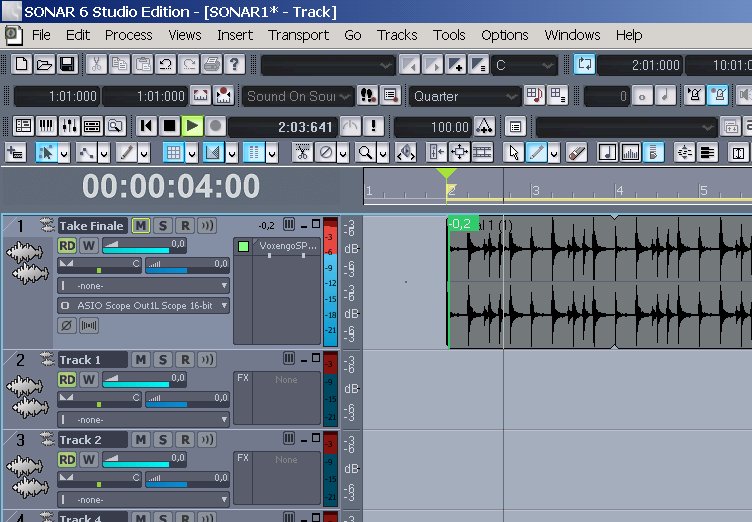Open the Insert menu

pyautogui.click(x=235, y=35)
